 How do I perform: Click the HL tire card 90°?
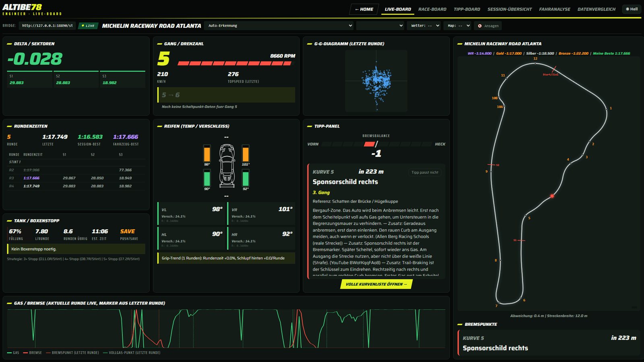coord(191,238)
